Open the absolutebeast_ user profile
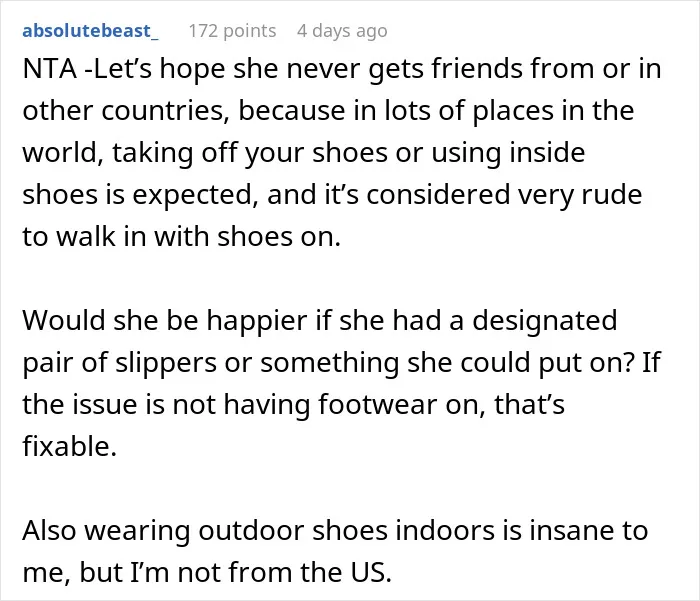Image resolution: width=700 pixels, height=601 pixels. (x=90, y=31)
